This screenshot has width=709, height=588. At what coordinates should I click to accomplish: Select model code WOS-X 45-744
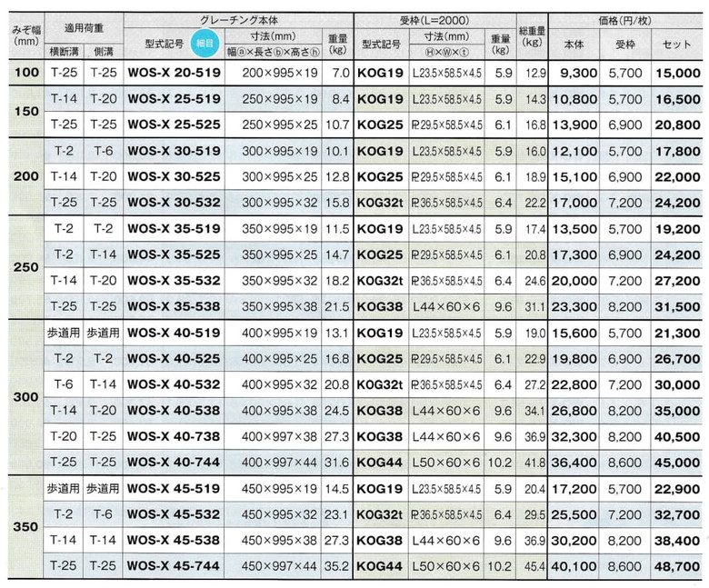(x=173, y=566)
